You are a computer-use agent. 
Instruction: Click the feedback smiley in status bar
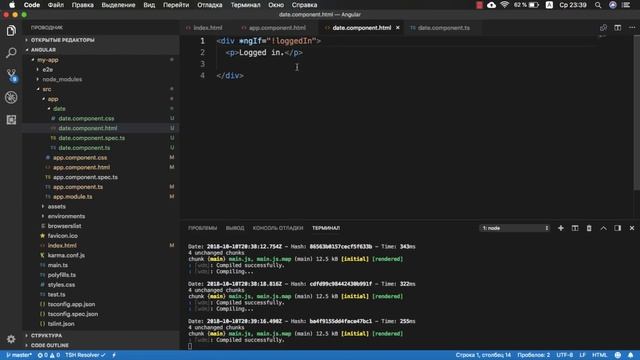pyautogui.click(x=618, y=355)
